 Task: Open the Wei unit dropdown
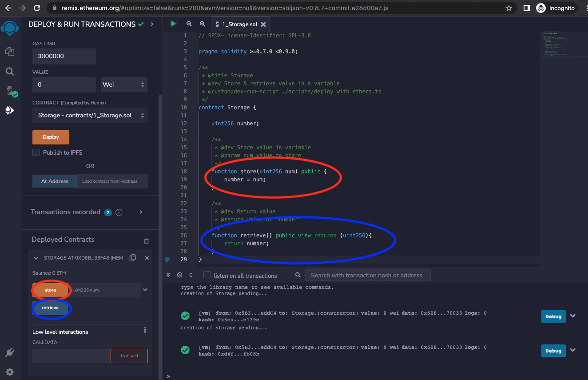tap(124, 84)
